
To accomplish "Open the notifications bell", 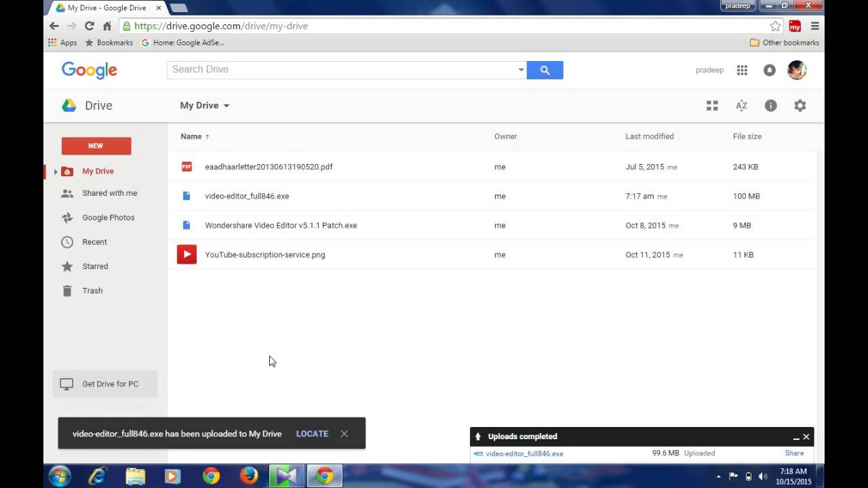I will click(769, 70).
